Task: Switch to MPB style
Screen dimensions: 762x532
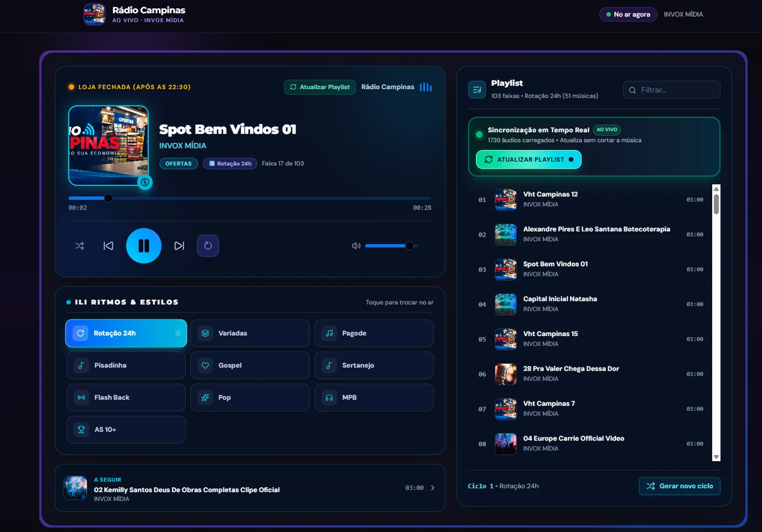Action: [x=374, y=398]
